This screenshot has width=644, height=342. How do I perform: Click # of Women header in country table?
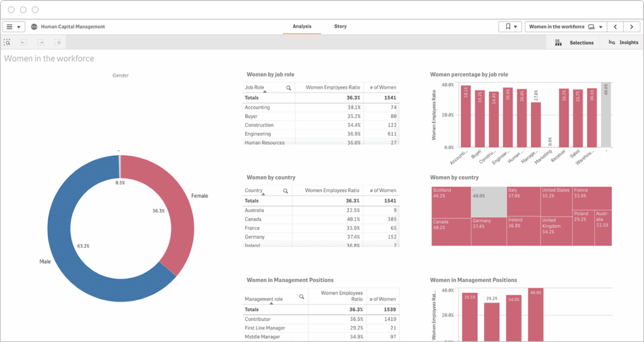(x=382, y=190)
